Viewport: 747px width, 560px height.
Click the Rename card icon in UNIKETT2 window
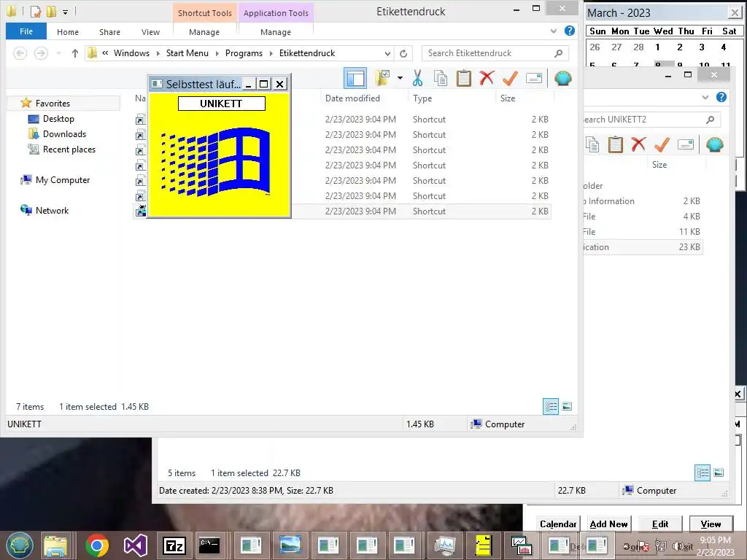tap(685, 144)
